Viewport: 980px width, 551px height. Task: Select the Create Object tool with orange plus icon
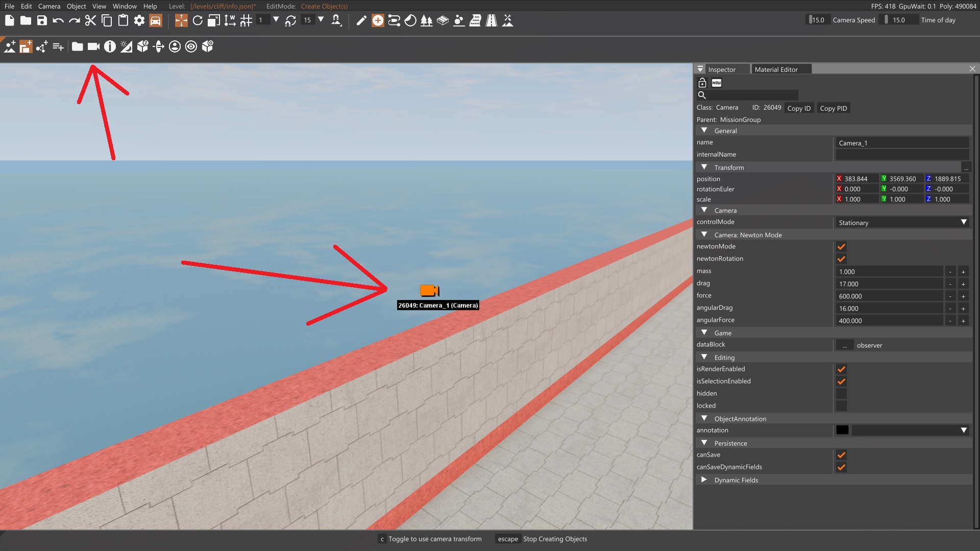coord(378,21)
